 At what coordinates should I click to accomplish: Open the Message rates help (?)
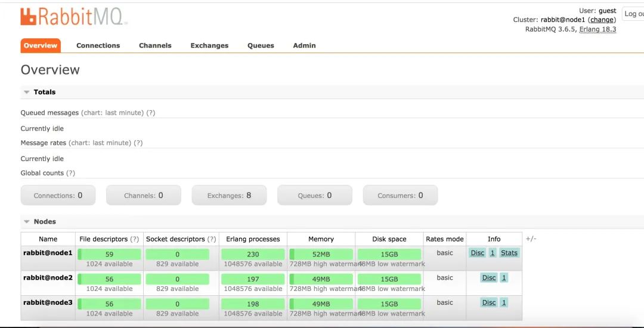point(138,143)
